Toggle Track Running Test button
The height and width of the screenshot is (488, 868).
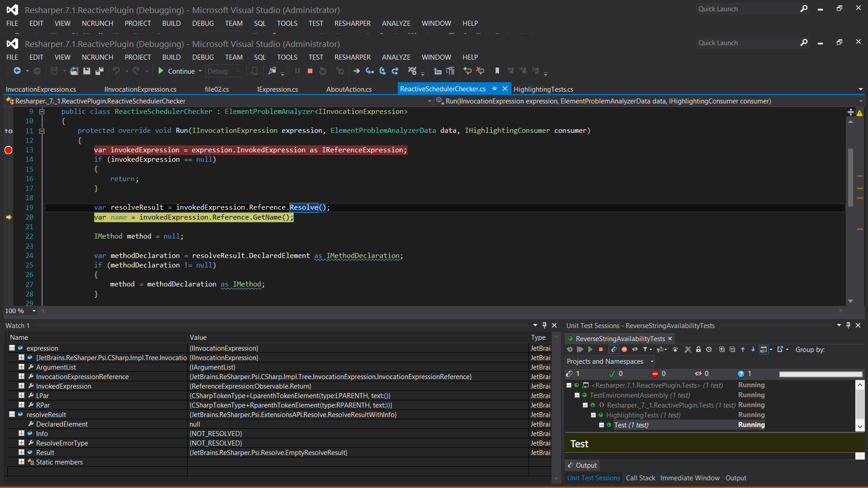click(x=614, y=349)
